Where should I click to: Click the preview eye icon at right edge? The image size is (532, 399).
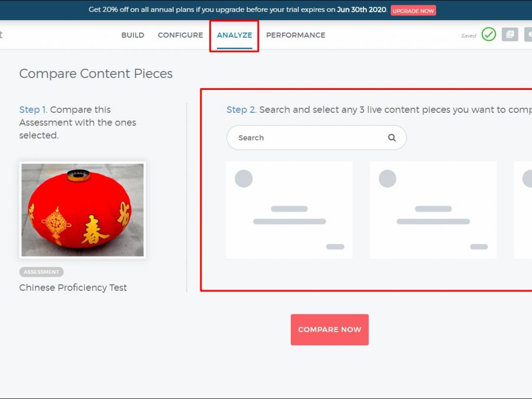pos(528,35)
